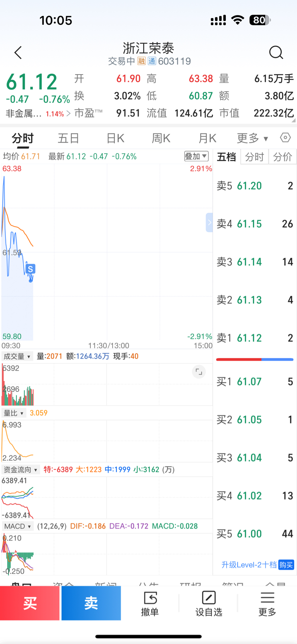The height and width of the screenshot is (644, 297).
Task: Tap the battery indicator in status bar
Action: (x=260, y=20)
